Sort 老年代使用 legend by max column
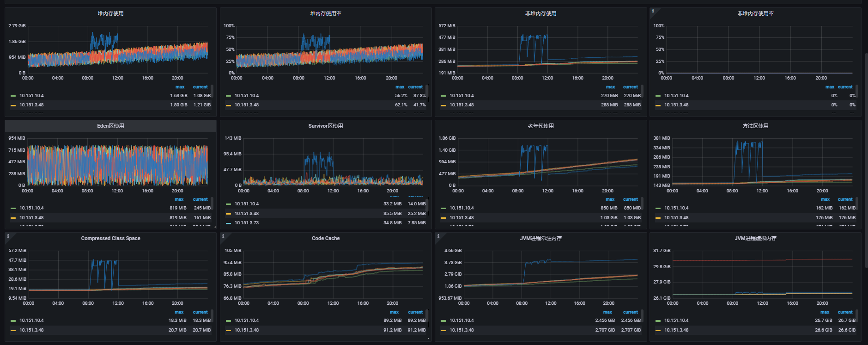This screenshot has width=868, height=345. click(x=610, y=199)
